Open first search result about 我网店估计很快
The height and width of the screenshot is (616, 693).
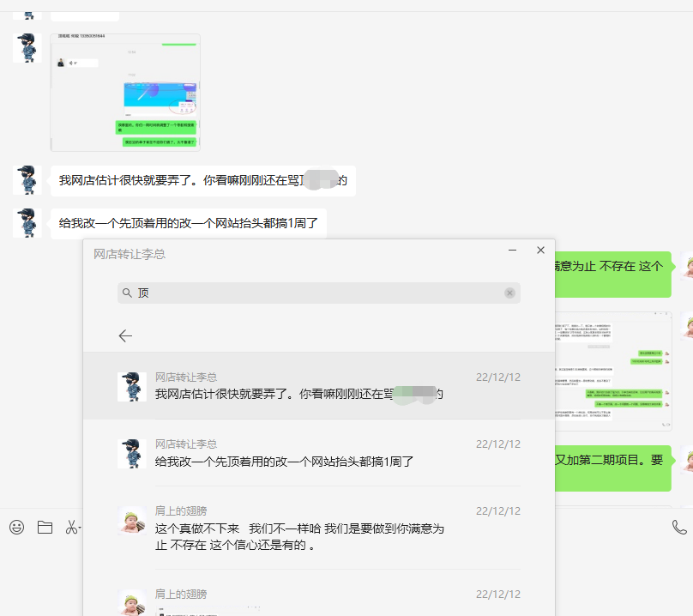click(319, 386)
